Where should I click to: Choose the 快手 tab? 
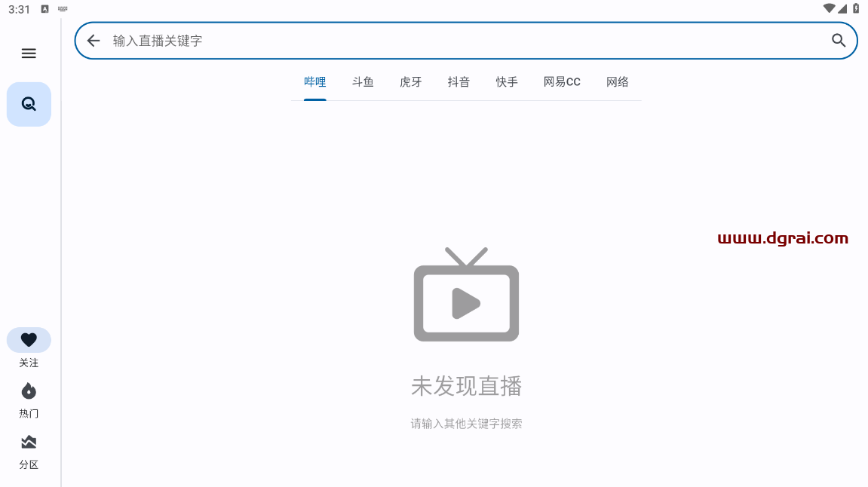pos(507,82)
